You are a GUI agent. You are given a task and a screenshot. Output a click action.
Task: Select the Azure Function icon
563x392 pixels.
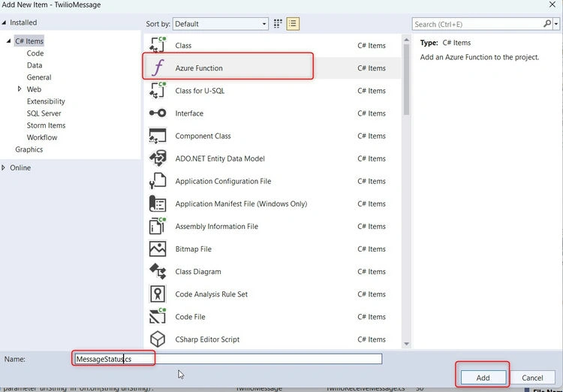pyautogui.click(x=158, y=68)
